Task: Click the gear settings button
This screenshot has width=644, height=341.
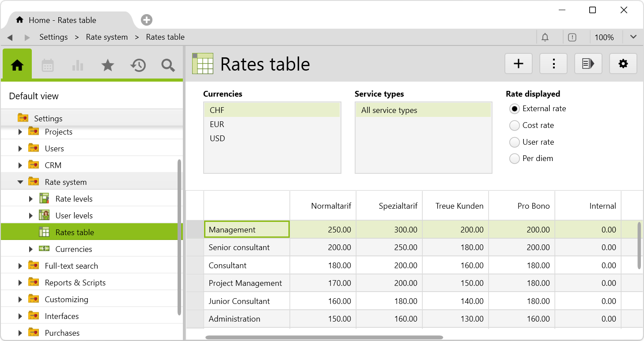Action: pyautogui.click(x=623, y=64)
